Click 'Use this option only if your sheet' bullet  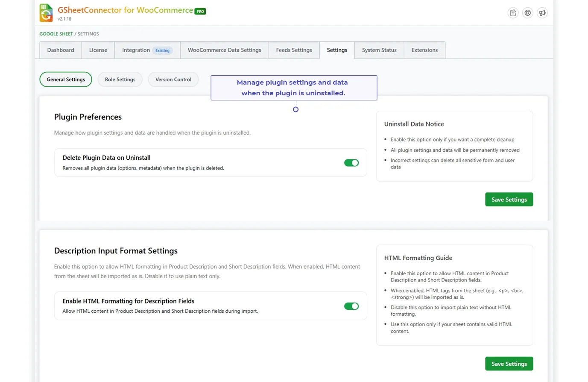pos(451,328)
